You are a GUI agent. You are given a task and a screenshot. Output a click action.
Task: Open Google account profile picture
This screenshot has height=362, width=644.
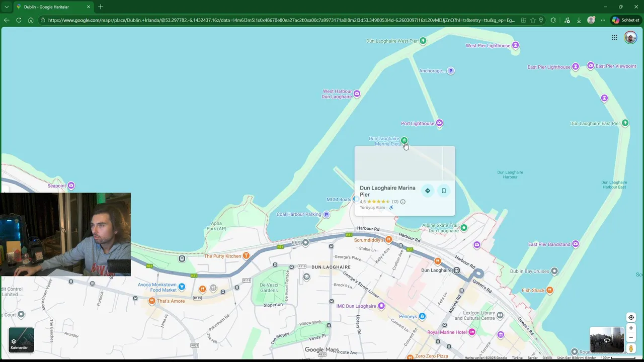click(630, 38)
